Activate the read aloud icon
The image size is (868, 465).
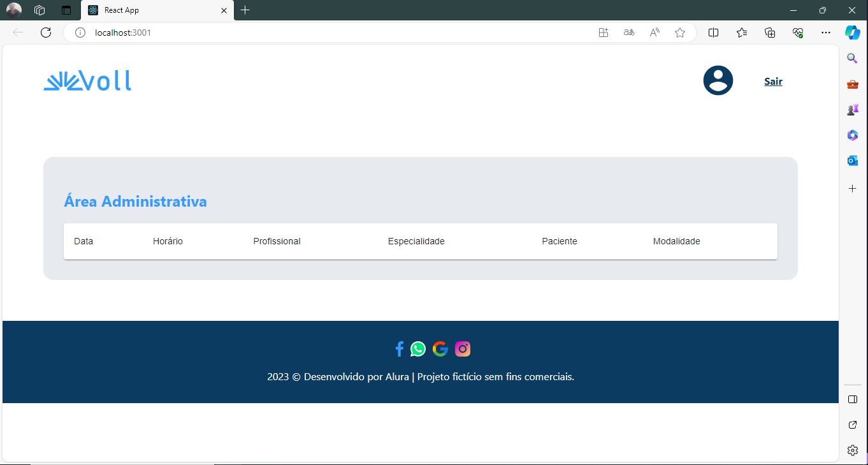tap(655, 33)
